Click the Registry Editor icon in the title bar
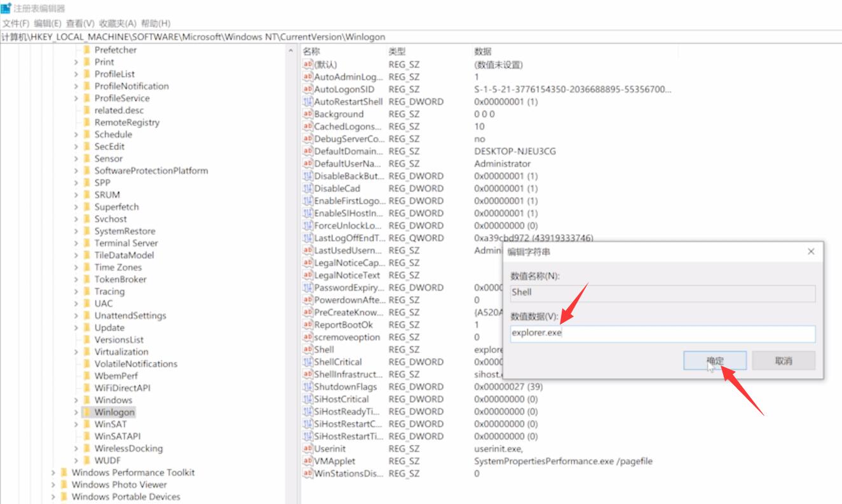 [5, 8]
